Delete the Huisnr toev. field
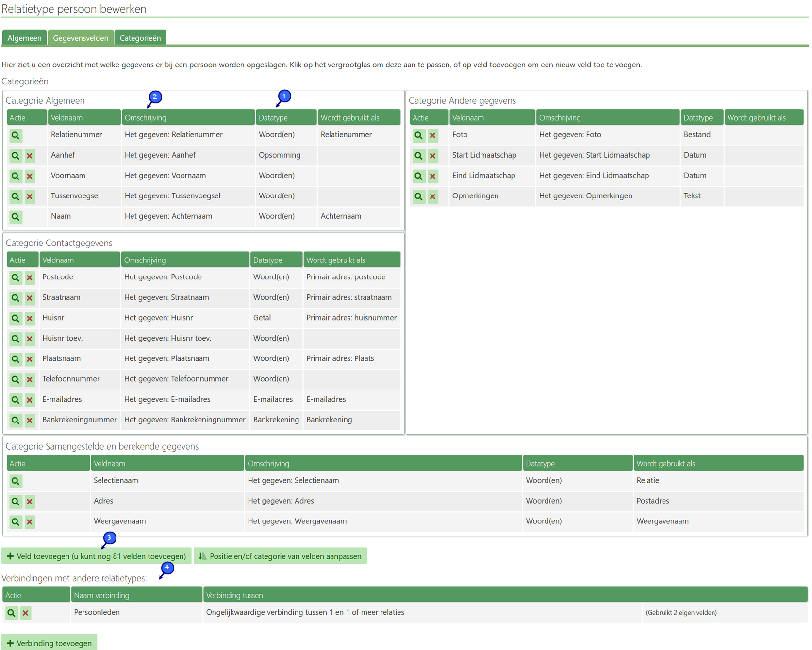Screen dimensions: 812x650 point(30,339)
